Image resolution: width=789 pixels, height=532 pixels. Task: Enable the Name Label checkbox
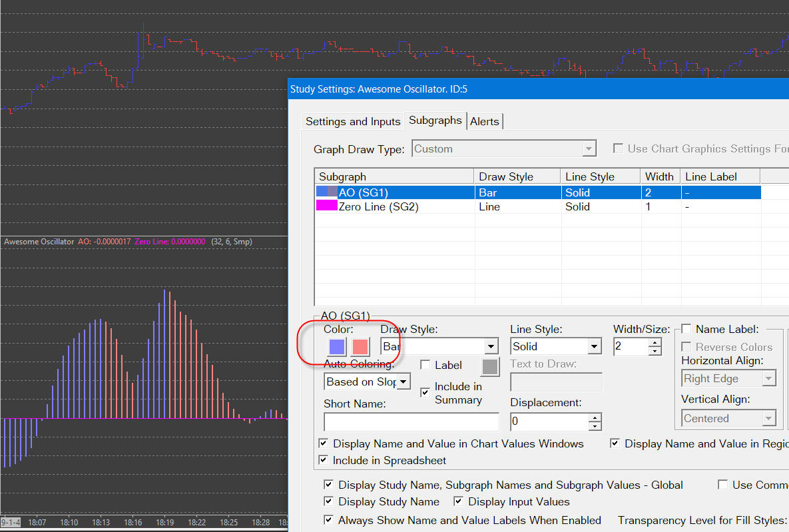pos(686,329)
